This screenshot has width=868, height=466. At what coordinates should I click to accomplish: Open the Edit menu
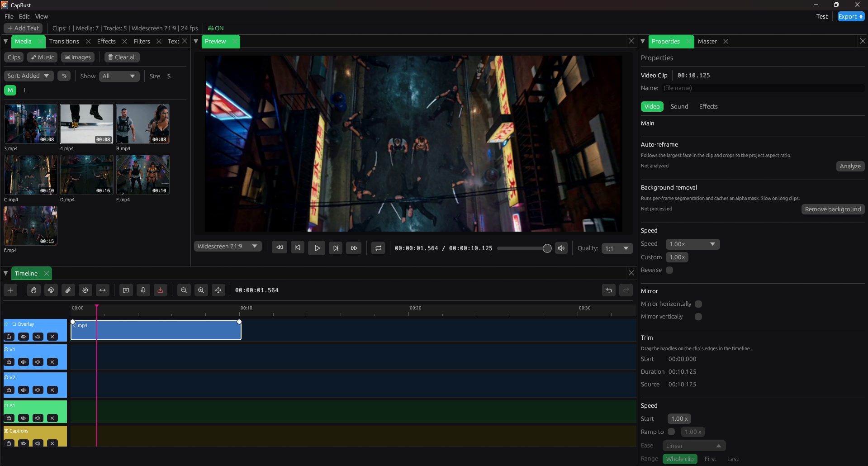[24, 16]
